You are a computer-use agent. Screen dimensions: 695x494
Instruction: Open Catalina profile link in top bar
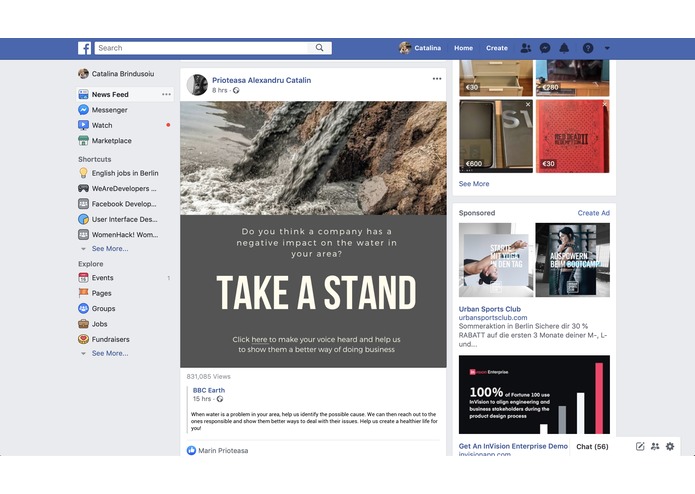(x=427, y=48)
